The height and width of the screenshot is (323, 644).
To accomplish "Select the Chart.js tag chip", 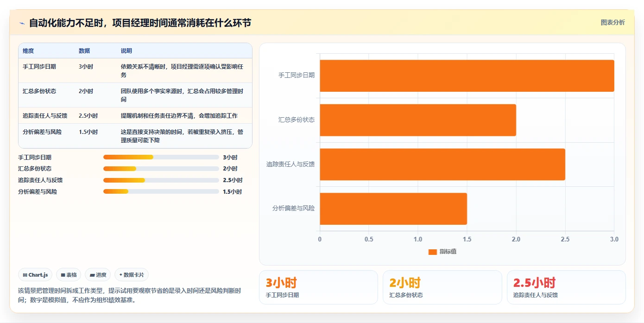I will (x=36, y=275).
